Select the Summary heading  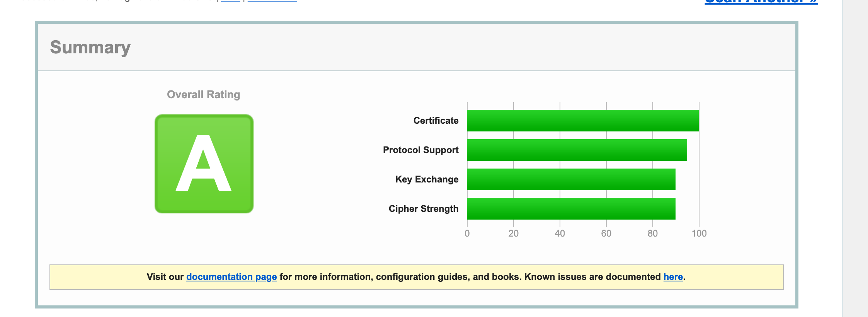(x=90, y=47)
